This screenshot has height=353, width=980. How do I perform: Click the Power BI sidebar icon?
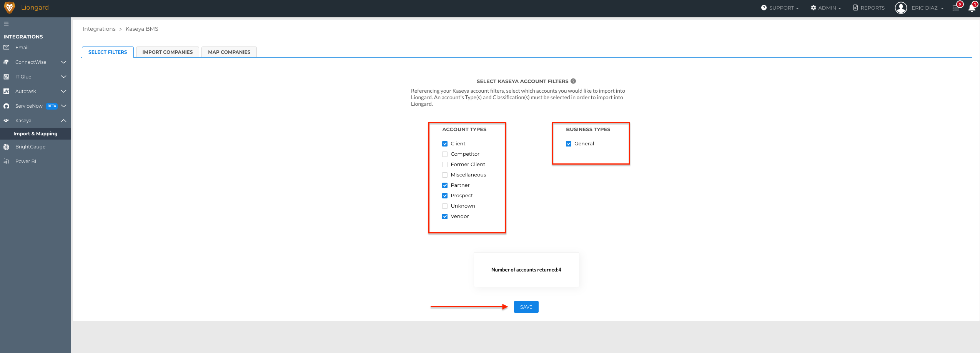point(6,161)
